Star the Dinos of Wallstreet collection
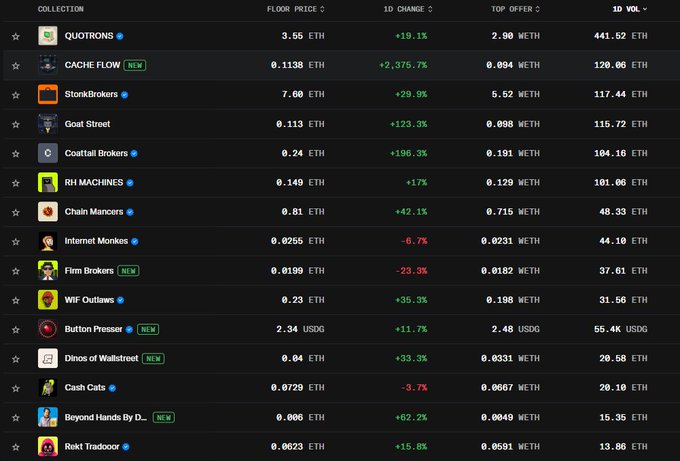The width and height of the screenshot is (680, 461). point(16,359)
